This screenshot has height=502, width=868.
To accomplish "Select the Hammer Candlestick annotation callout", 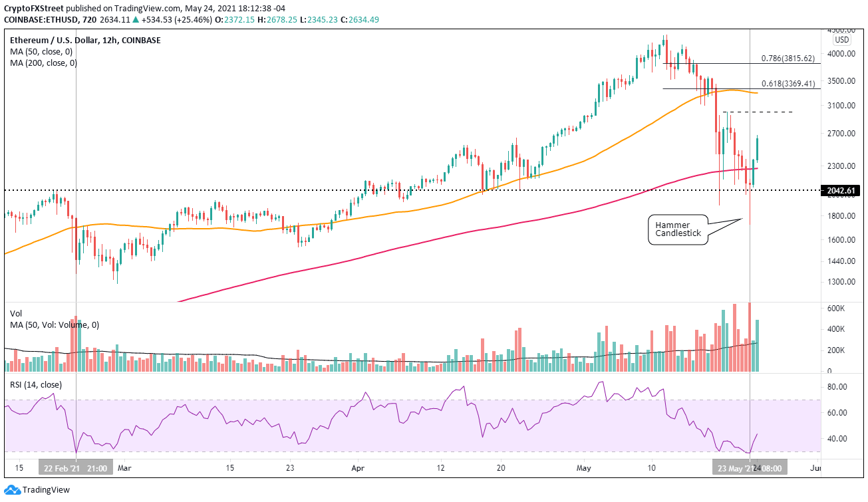I will pos(678,229).
